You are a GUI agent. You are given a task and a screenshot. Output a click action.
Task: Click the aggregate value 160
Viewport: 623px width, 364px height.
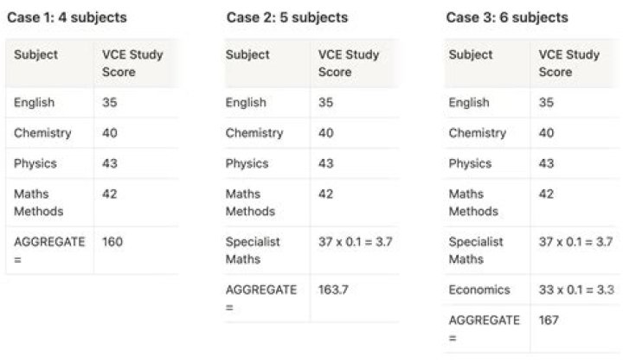click(112, 242)
